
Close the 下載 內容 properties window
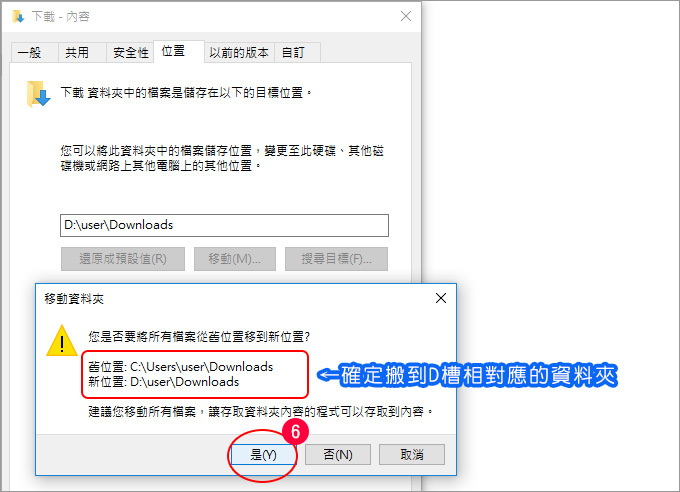pyautogui.click(x=406, y=16)
